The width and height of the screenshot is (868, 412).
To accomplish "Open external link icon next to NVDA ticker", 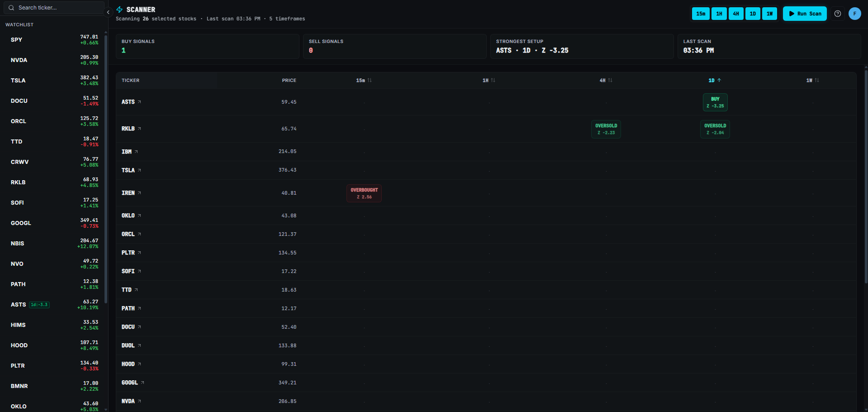I will click(139, 401).
